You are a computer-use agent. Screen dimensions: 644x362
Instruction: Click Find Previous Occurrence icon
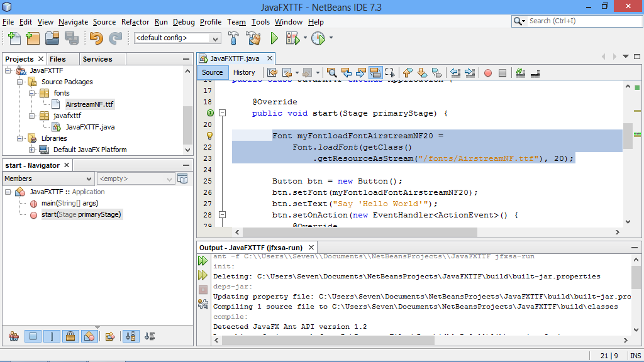[347, 73]
